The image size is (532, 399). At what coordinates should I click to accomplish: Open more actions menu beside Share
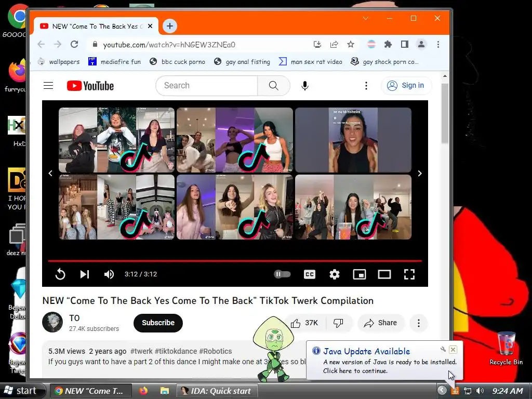point(418,323)
